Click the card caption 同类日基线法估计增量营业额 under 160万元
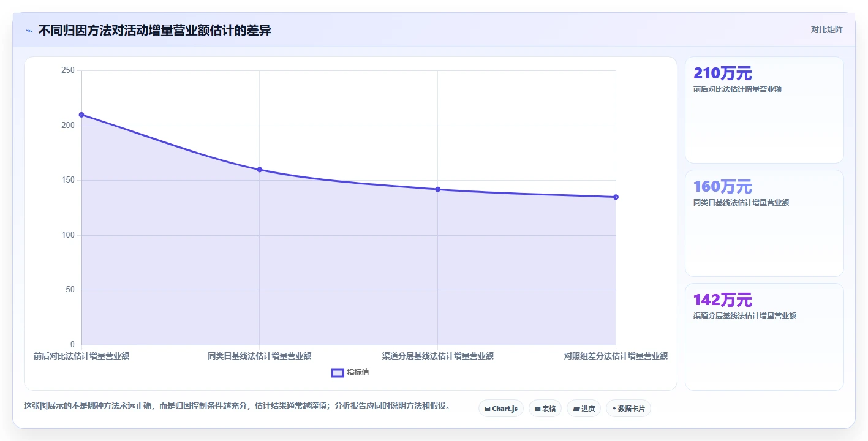Viewport: 868px width, 441px height. coord(741,203)
